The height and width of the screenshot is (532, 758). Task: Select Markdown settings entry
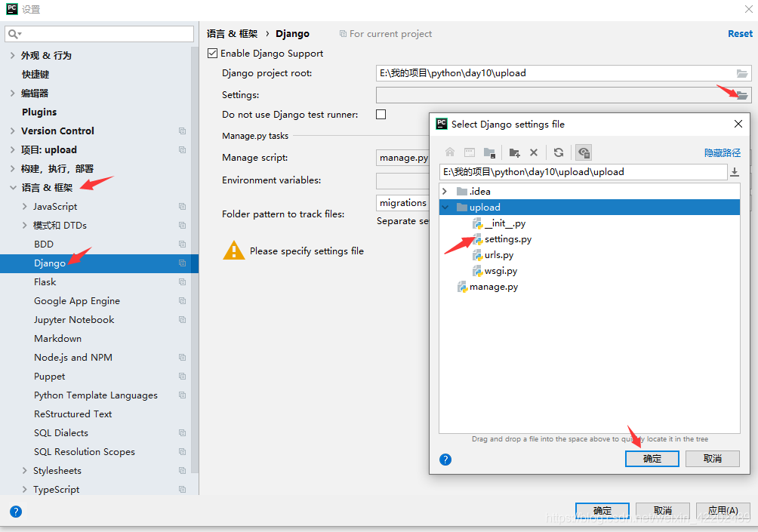57,338
